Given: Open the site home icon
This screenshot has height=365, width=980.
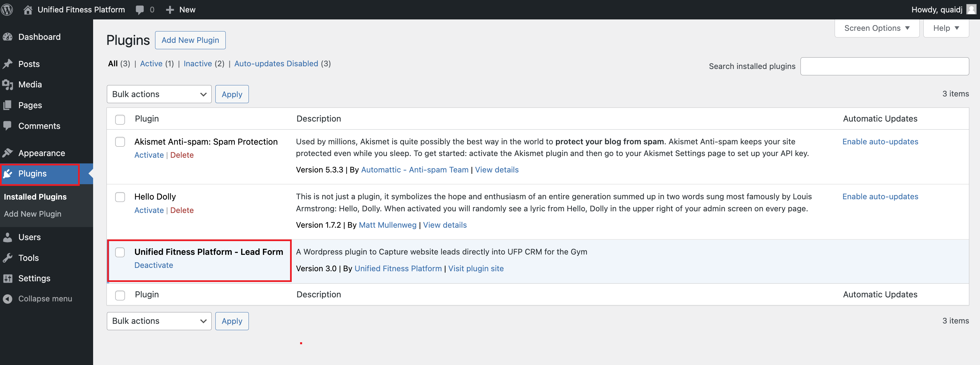Looking at the screenshot, I should click(27, 9).
